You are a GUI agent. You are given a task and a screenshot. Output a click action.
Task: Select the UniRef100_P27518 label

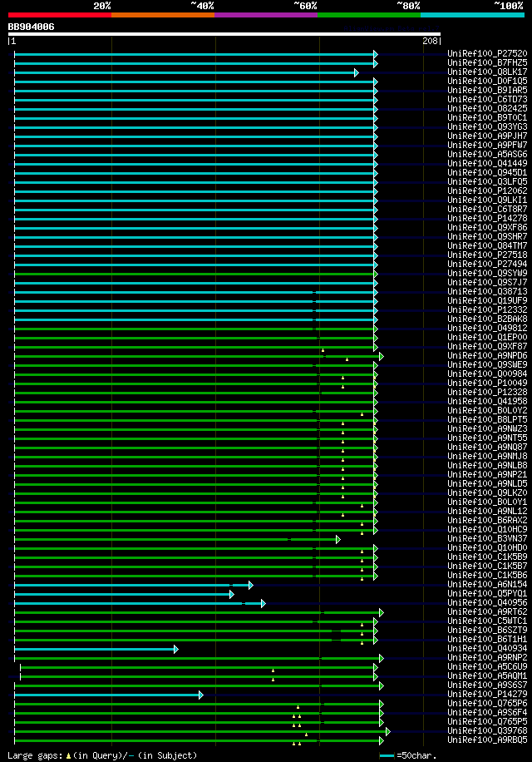[x=487, y=255]
